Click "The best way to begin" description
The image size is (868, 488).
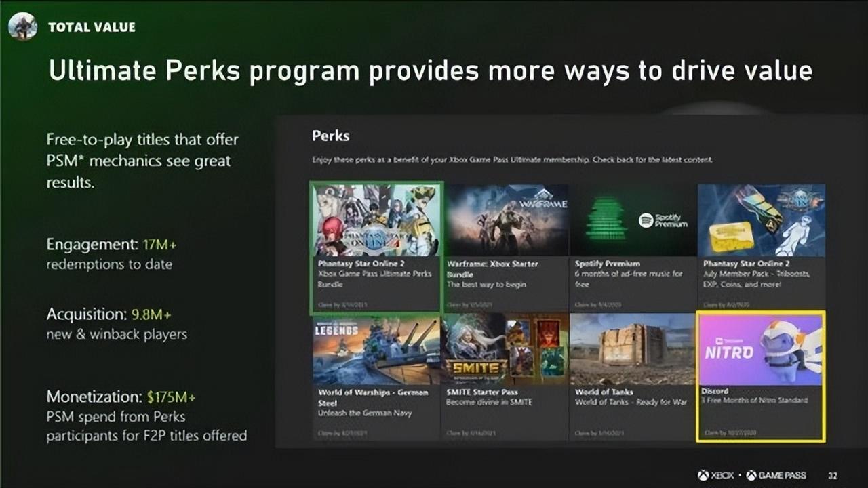pyautogui.click(x=486, y=285)
